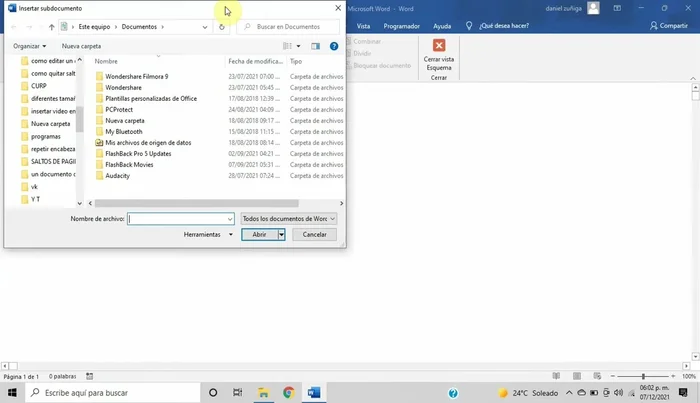Screen dimensions: 700x403
Task: Switch to Word via the taskbar icon
Action: click(314, 393)
